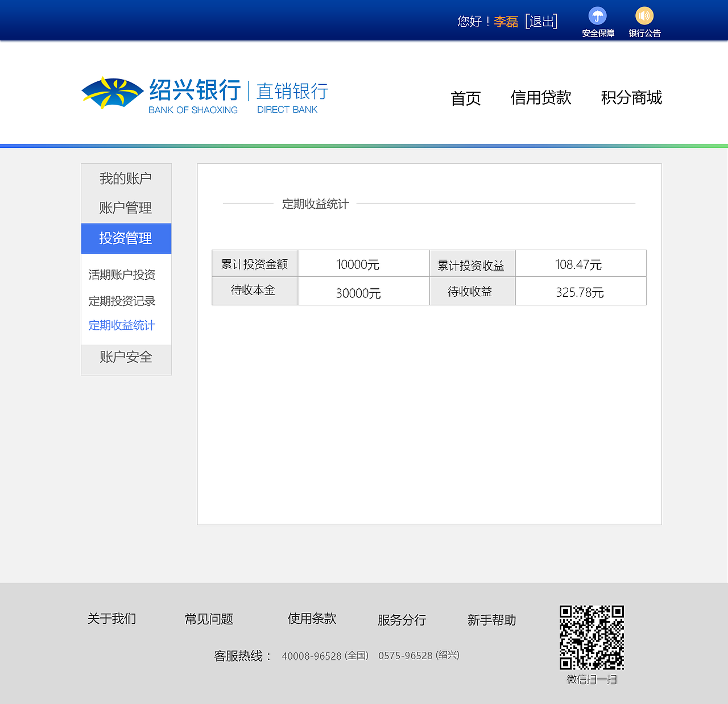Visit 积分商城 from the top navigation
This screenshot has width=728, height=704.
point(631,98)
